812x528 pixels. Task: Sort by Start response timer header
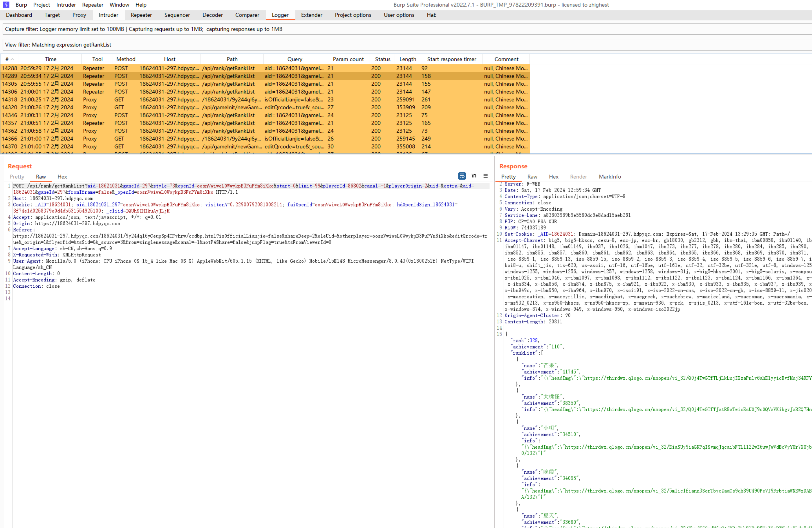451,59
